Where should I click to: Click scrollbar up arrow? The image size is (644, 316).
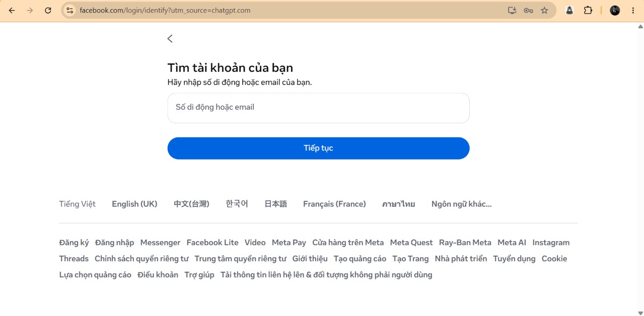pos(640,27)
